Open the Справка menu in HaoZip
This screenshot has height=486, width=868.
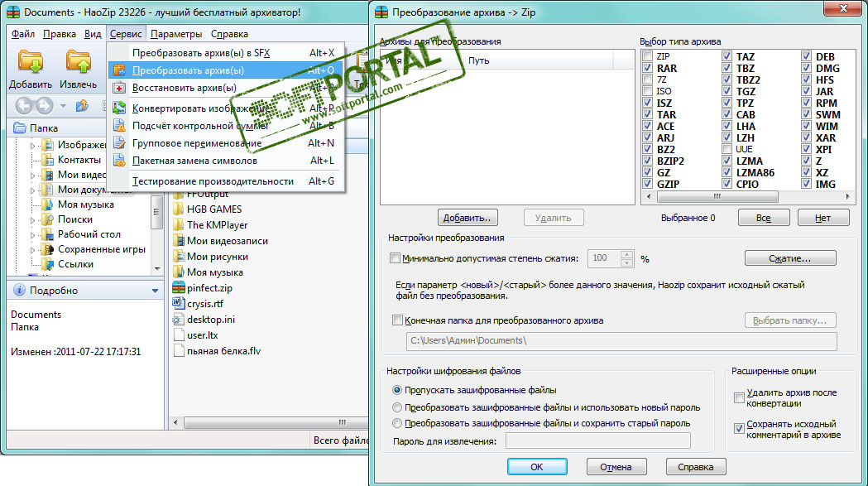coord(229,34)
